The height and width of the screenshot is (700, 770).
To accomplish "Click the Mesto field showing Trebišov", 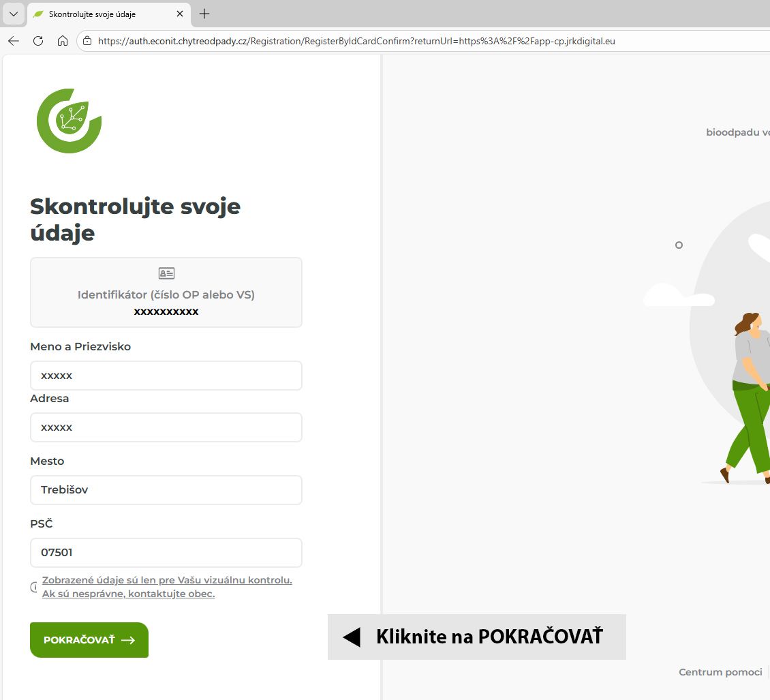I will (166, 490).
